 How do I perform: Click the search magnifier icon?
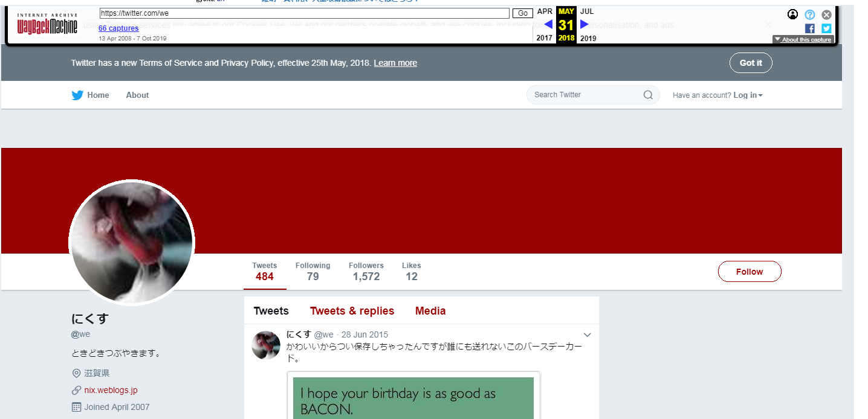pos(648,95)
